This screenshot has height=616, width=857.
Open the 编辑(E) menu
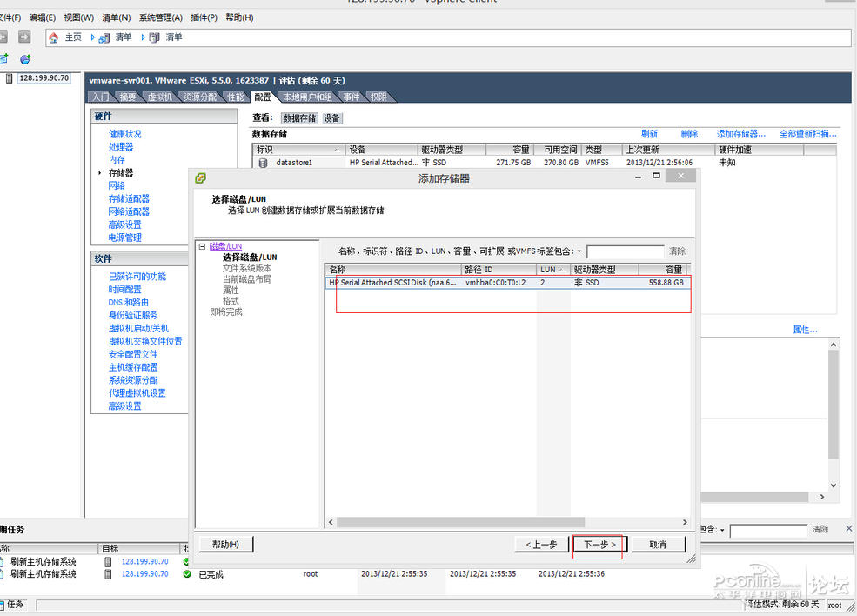point(43,17)
